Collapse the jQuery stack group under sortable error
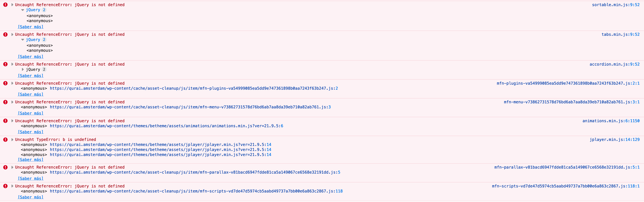 23,10
